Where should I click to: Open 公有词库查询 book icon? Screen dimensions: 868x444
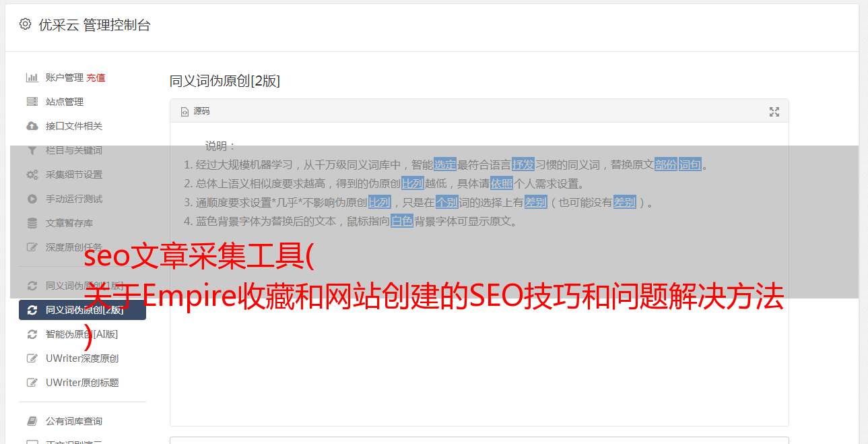coord(32,421)
